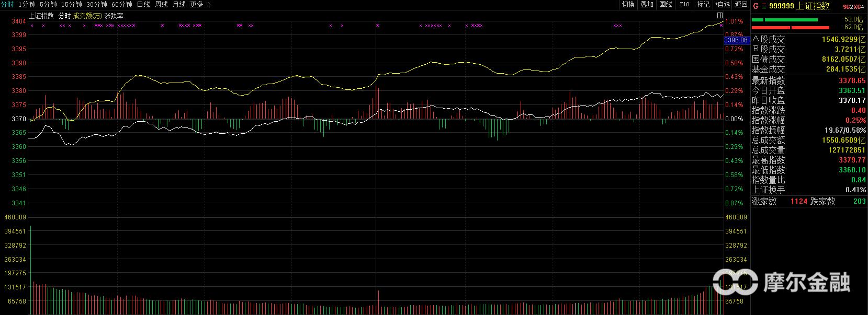Click the 跌家数 count 203

click(x=859, y=202)
